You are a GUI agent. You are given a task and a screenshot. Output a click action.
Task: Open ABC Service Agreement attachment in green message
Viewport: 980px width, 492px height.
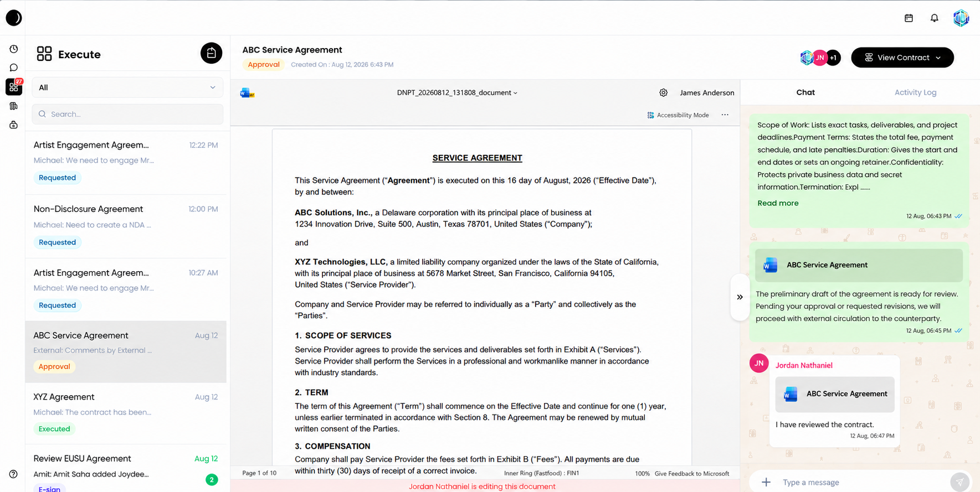[x=859, y=265]
